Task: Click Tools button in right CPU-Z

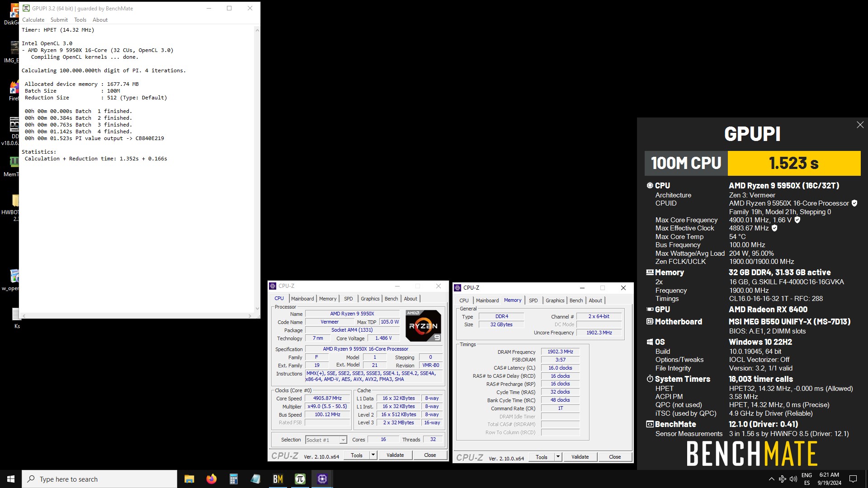Action: (542, 457)
